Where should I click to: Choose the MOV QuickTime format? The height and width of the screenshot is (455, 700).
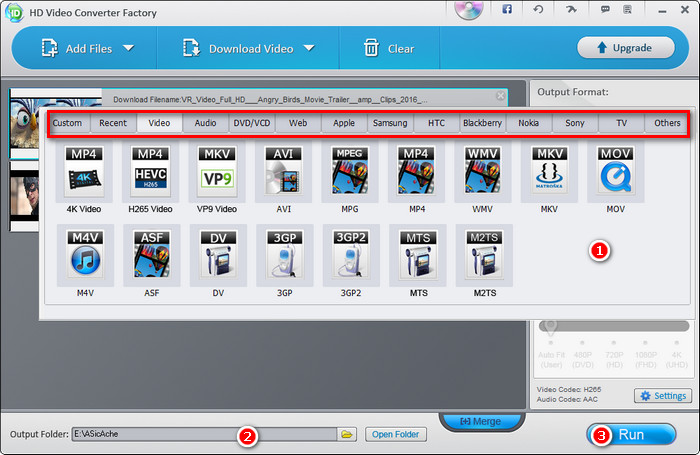pyautogui.click(x=616, y=173)
